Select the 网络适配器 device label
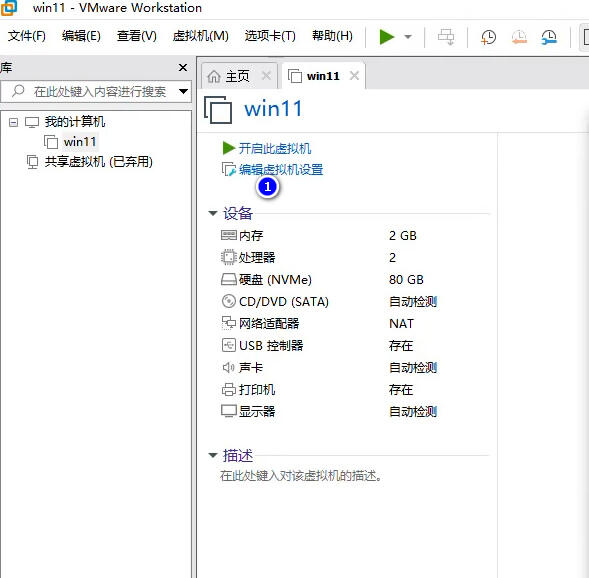Image resolution: width=589 pixels, height=578 pixels. (x=269, y=323)
